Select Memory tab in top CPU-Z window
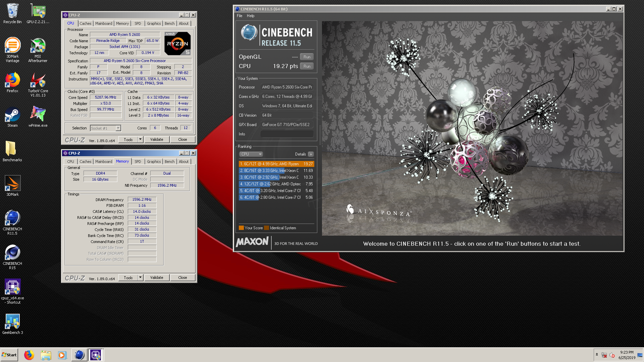The height and width of the screenshot is (362, 644). click(x=122, y=23)
